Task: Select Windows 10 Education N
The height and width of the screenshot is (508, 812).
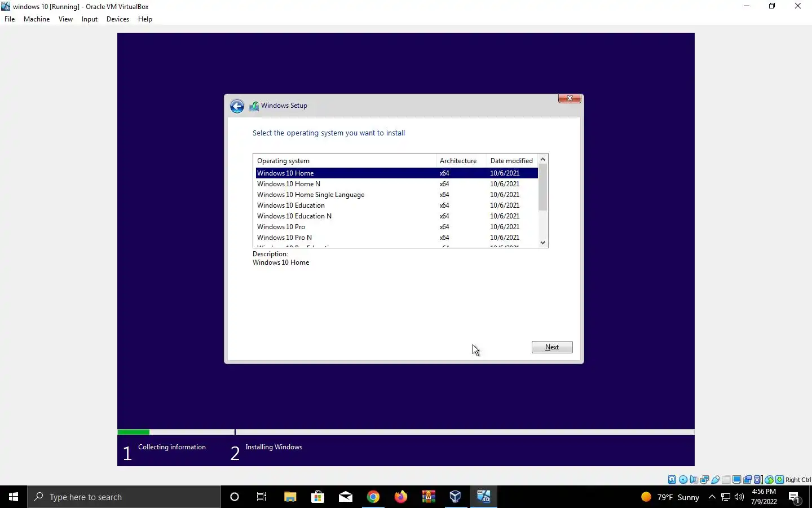Action: (x=396, y=216)
